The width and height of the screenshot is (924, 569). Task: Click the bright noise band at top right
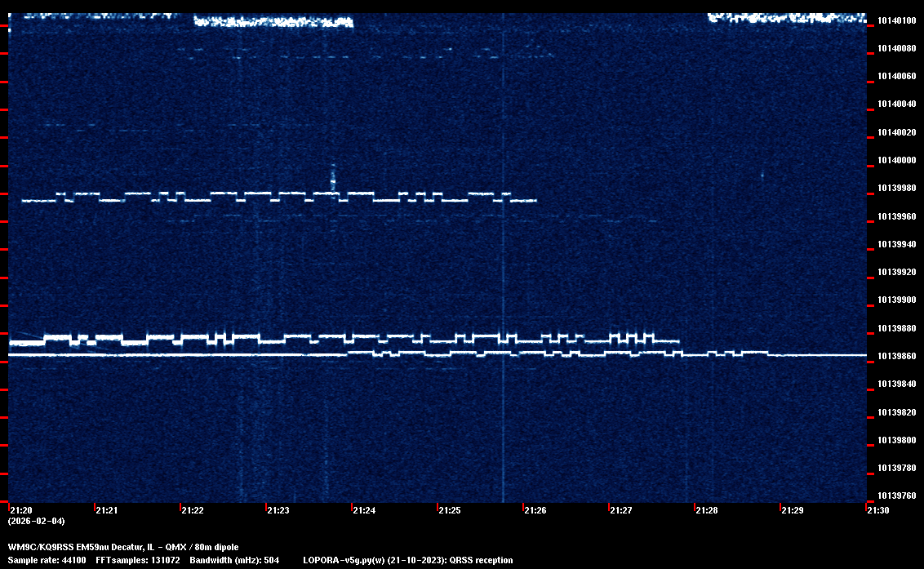pyautogui.click(x=785, y=16)
